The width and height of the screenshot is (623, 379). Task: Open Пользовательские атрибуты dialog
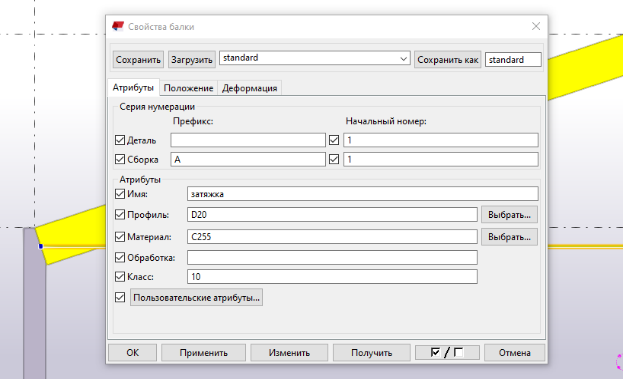click(196, 297)
